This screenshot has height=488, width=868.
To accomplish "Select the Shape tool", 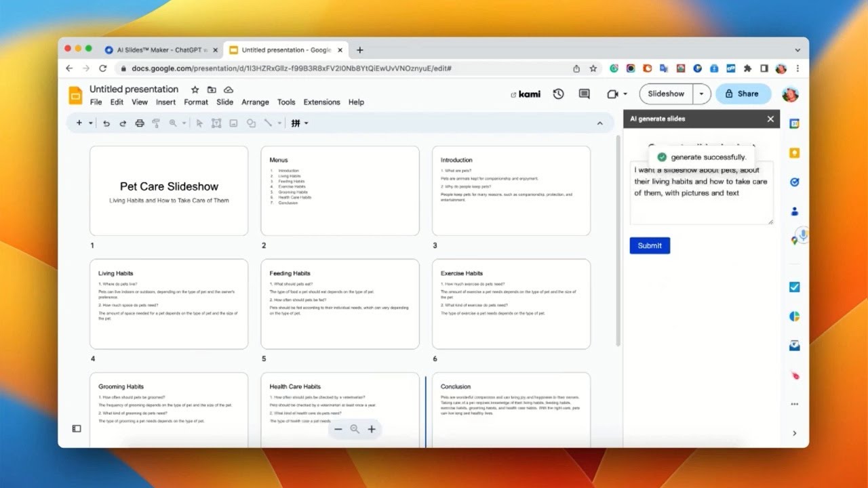I will pos(250,123).
